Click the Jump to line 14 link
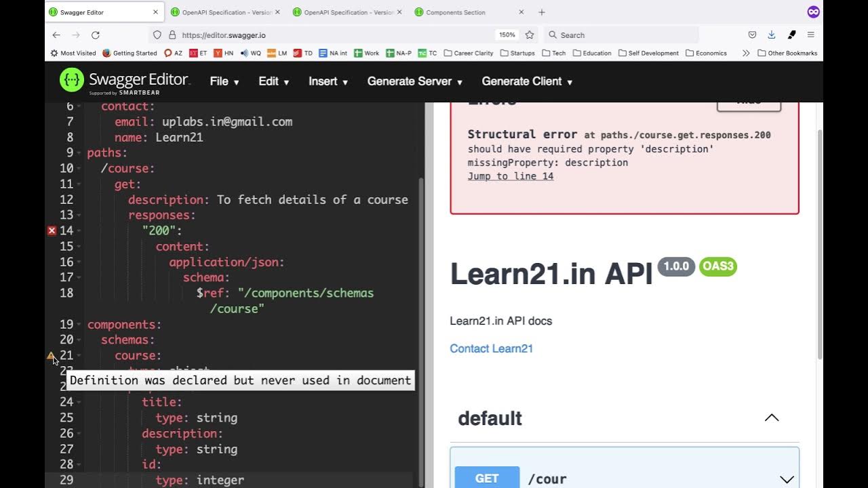Screen dimensions: 868x488 coord(511,176)
